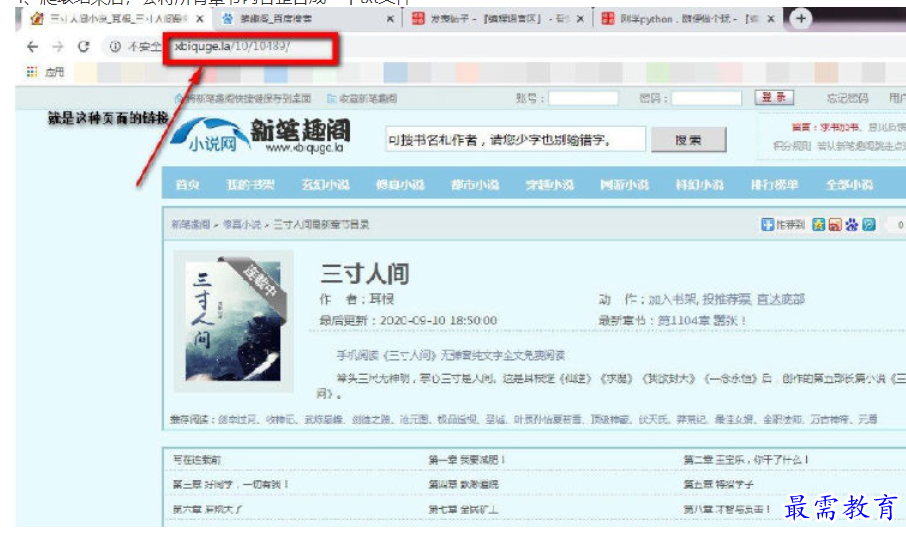Viewport: 906px width, 539px height.
Task: Click the teal share icon after the paw
Action: pyautogui.click(x=868, y=225)
